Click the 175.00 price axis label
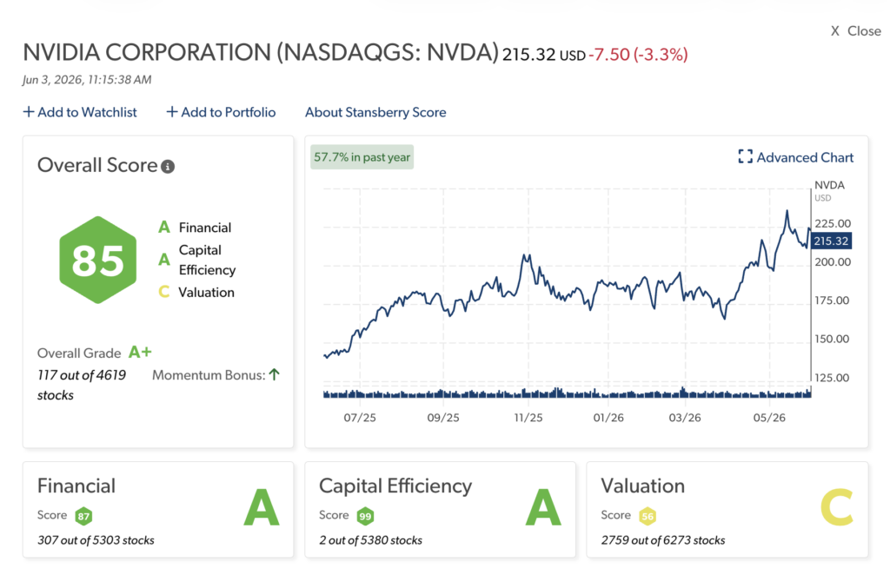This screenshot has width=890, height=588. (832, 301)
